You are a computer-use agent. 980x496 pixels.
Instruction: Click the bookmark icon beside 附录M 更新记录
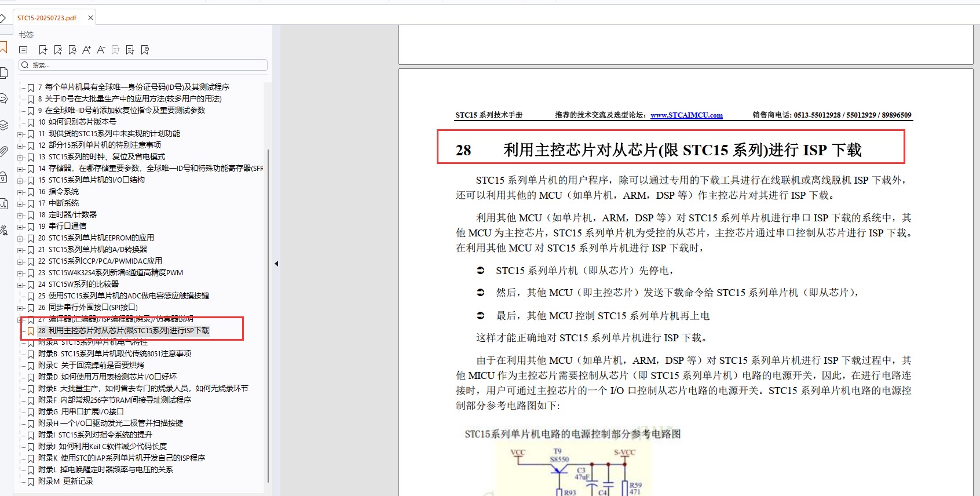coord(31,482)
